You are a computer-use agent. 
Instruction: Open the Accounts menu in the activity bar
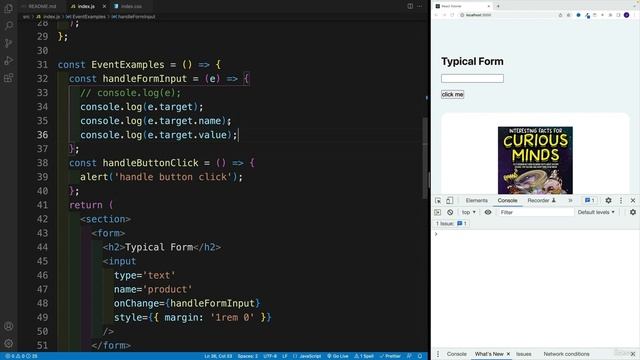coord(9,326)
